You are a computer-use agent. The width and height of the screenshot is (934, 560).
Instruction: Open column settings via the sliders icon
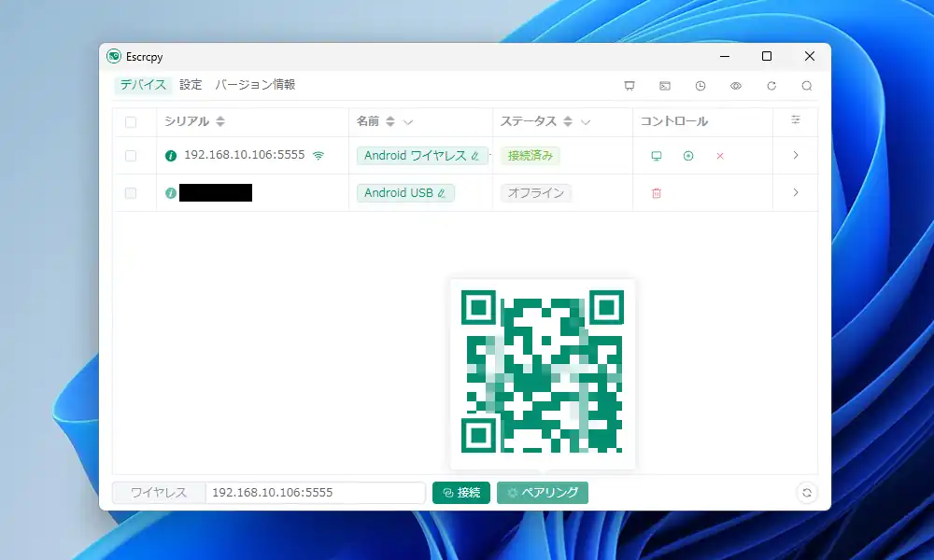pos(796,120)
